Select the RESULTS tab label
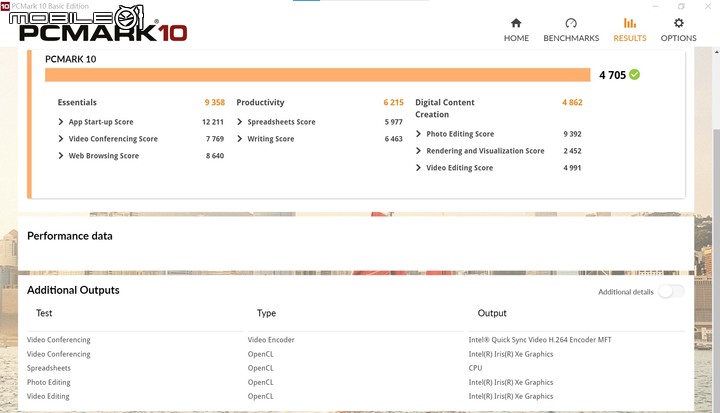The width and height of the screenshot is (720, 413). (x=630, y=38)
